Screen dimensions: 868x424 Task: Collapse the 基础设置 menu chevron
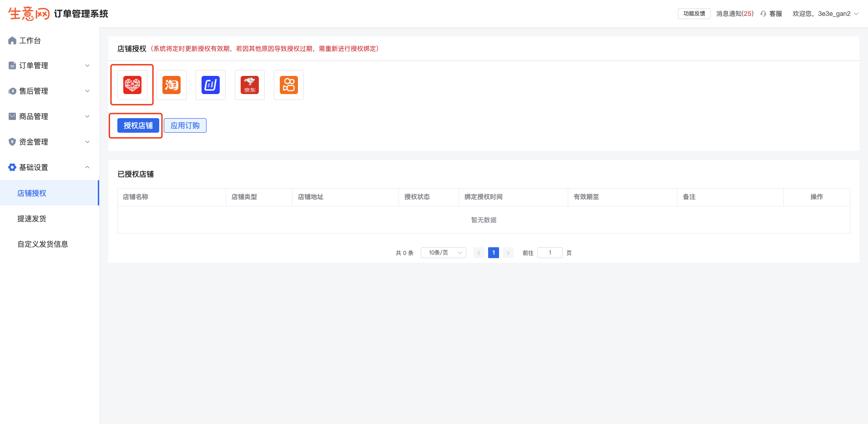tap(87, 167)
